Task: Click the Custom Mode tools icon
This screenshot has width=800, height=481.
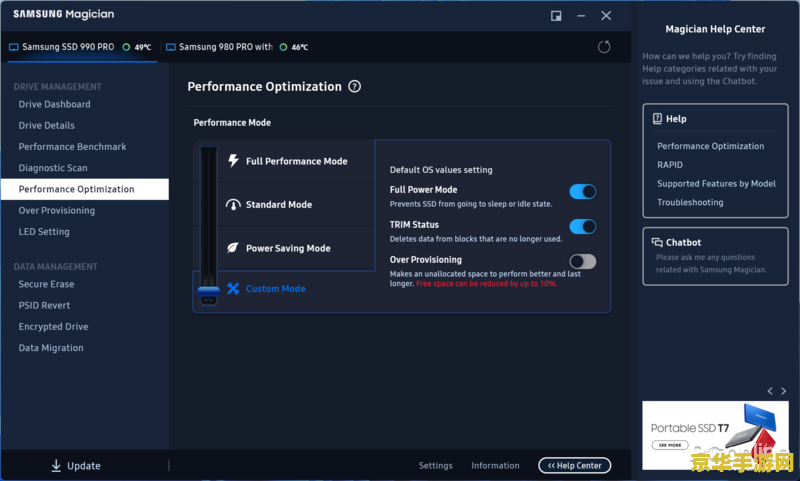Action: 233,288
